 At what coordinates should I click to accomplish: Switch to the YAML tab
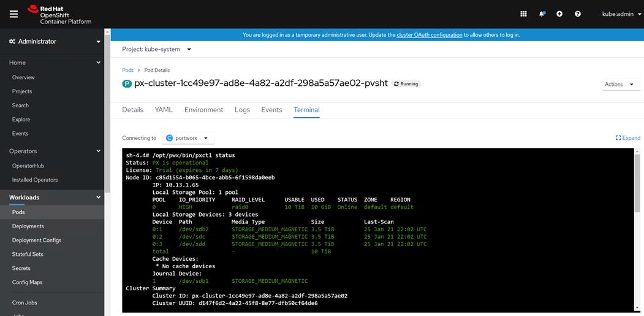(164, 110)
